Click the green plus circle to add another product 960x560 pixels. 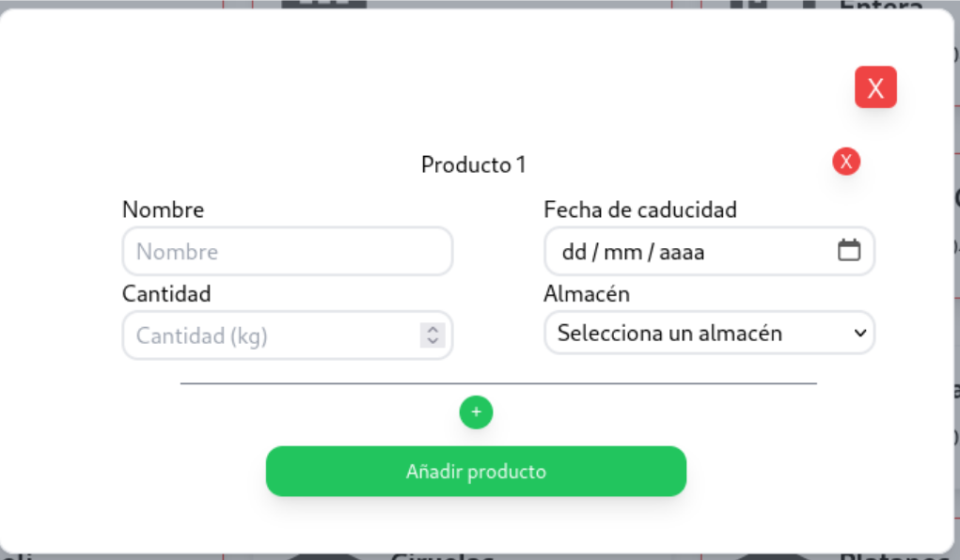click(x=476, y=412)
